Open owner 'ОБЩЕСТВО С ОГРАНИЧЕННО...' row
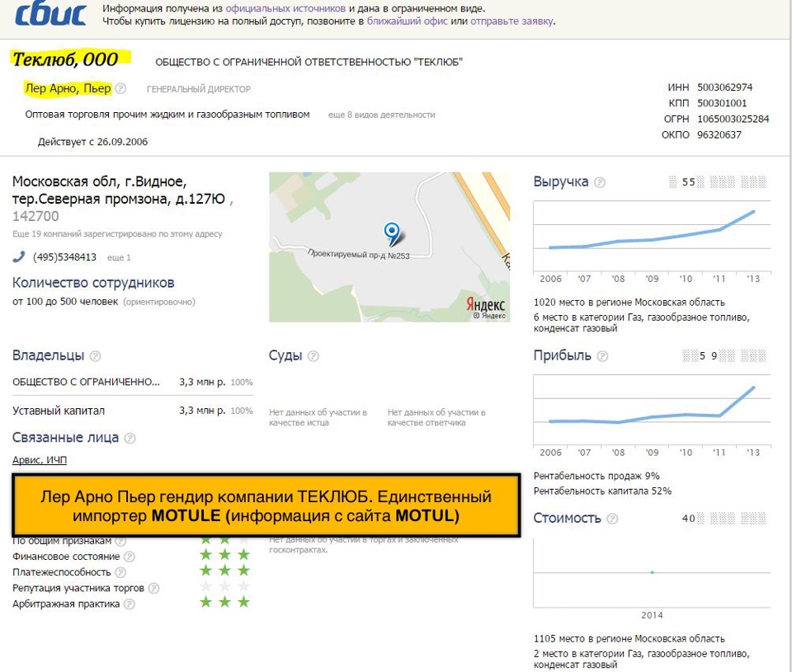This screenshot has height=672, width=792. tap(132, 383)
